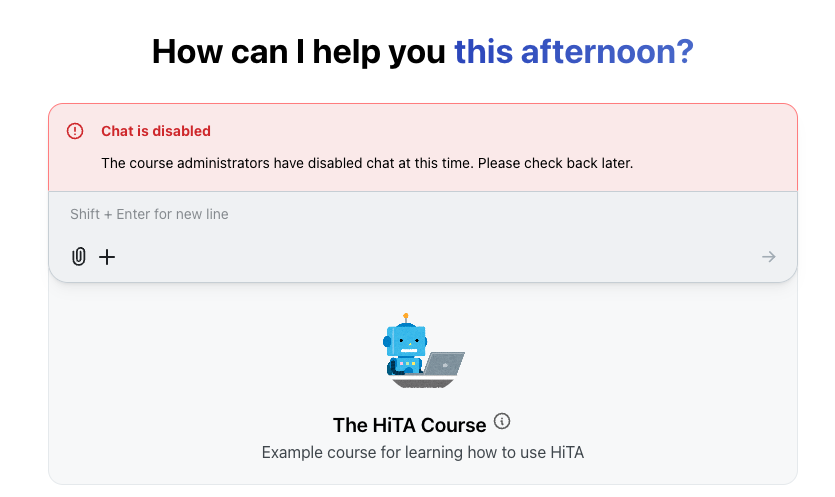Open the info icon beside The HiTA Course
Viewport: 835px width, 497px height.
pos(502,421)
